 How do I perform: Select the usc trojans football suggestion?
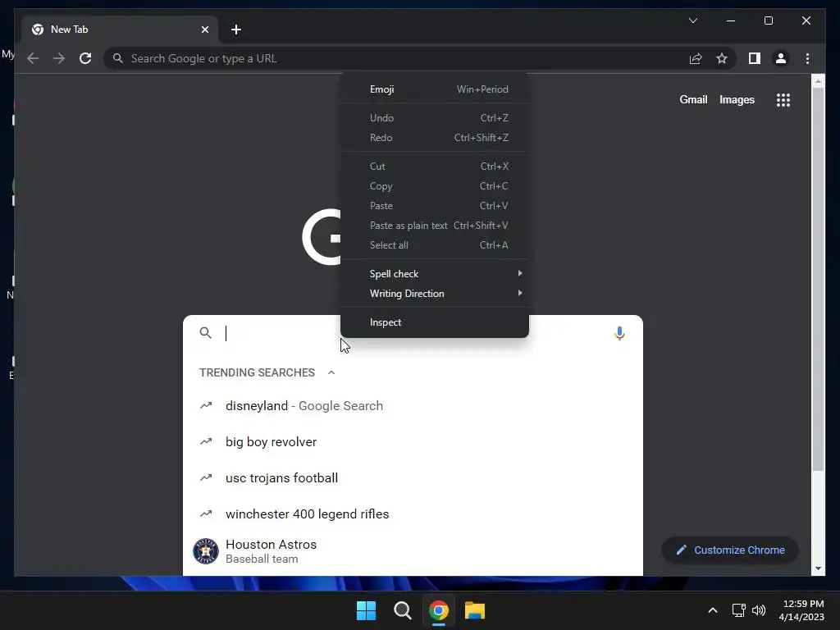pos(413,477)
